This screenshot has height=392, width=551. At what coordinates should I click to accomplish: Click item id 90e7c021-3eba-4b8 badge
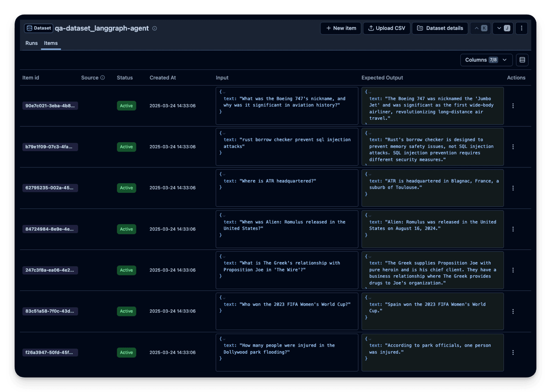tap(50, 106)
